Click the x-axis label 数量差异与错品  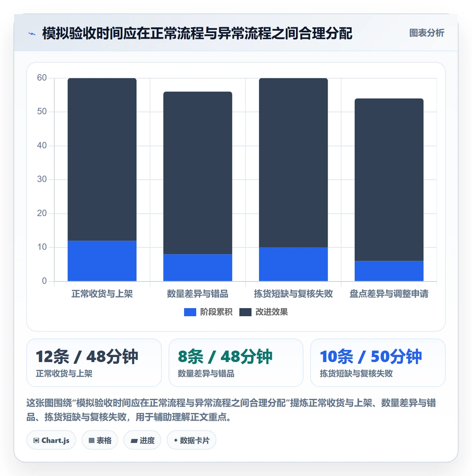pos(198,294)
